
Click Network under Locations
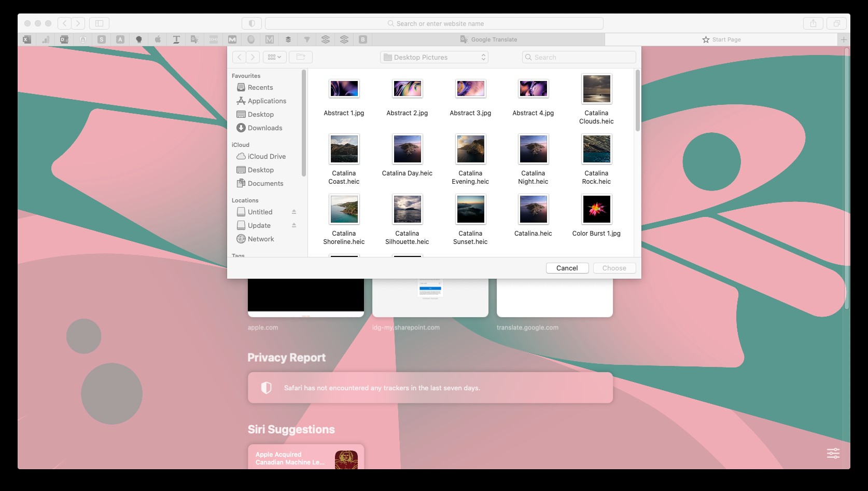pos(260,239)
